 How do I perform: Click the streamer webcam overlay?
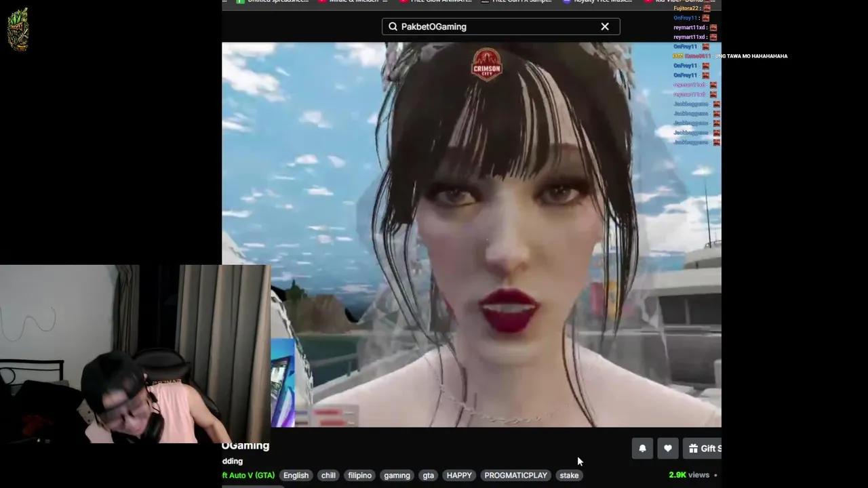(135, 354)
